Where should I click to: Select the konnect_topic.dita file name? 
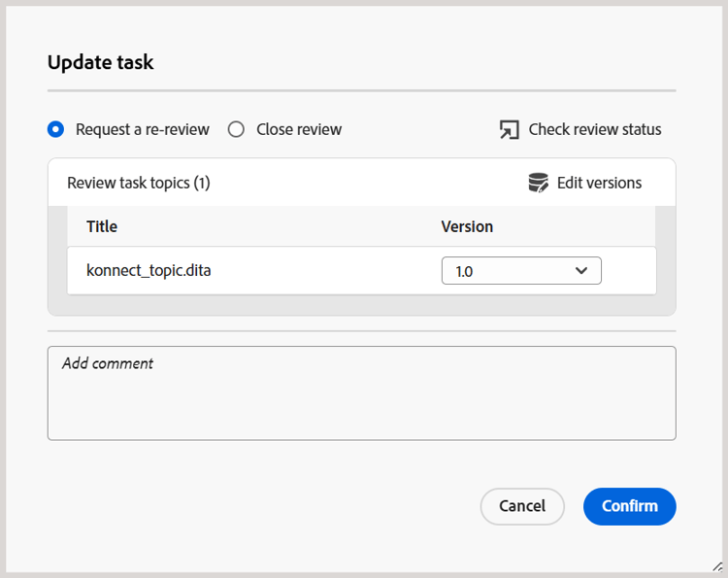pyautogui.click(x=149, y=270)
